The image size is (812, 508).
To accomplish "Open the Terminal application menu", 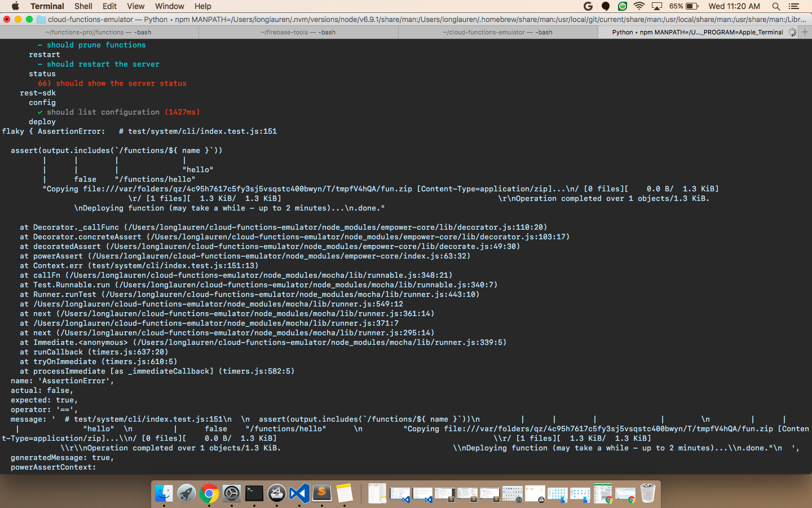I will pos(47,6).
